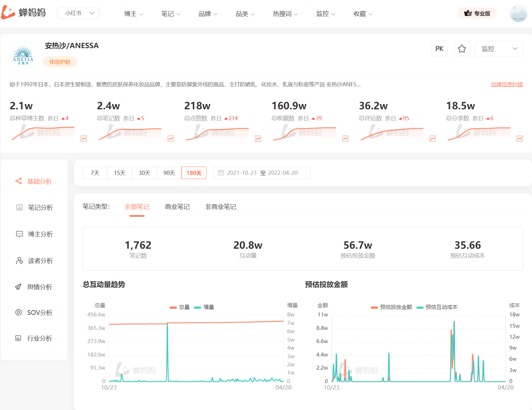Open 行业分析 in the sidebar
The width and height of the screenshot is (532, 410).
click(x=34, y=338)
